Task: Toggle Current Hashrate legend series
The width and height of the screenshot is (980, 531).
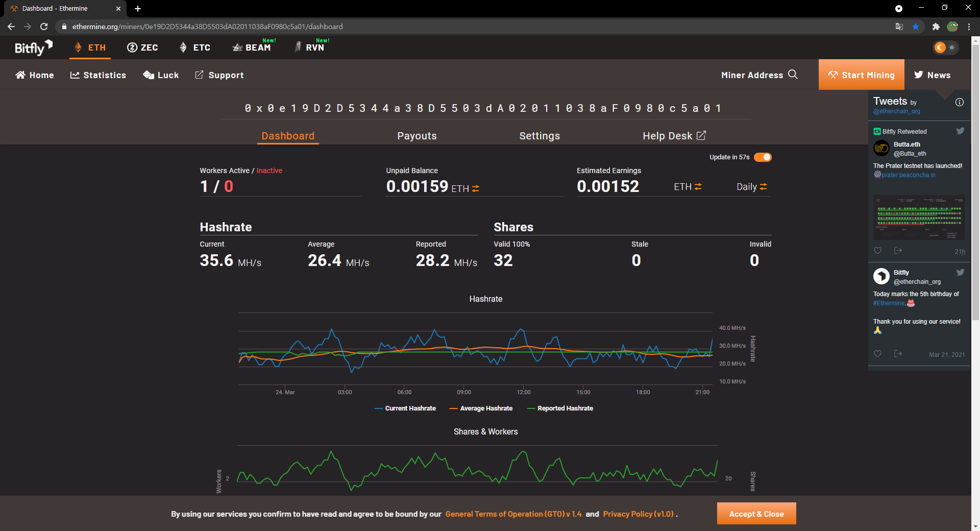Action: pos(405,408)
